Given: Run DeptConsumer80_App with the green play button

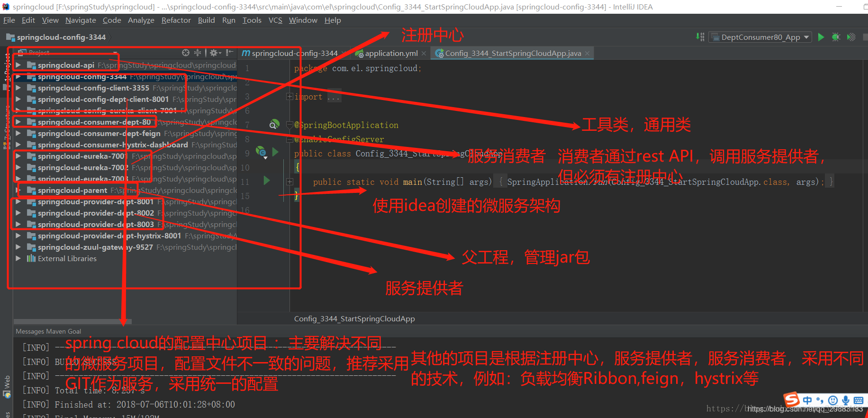Looking at the screenshot, I should pyautogui.click(x=821, y=37).
